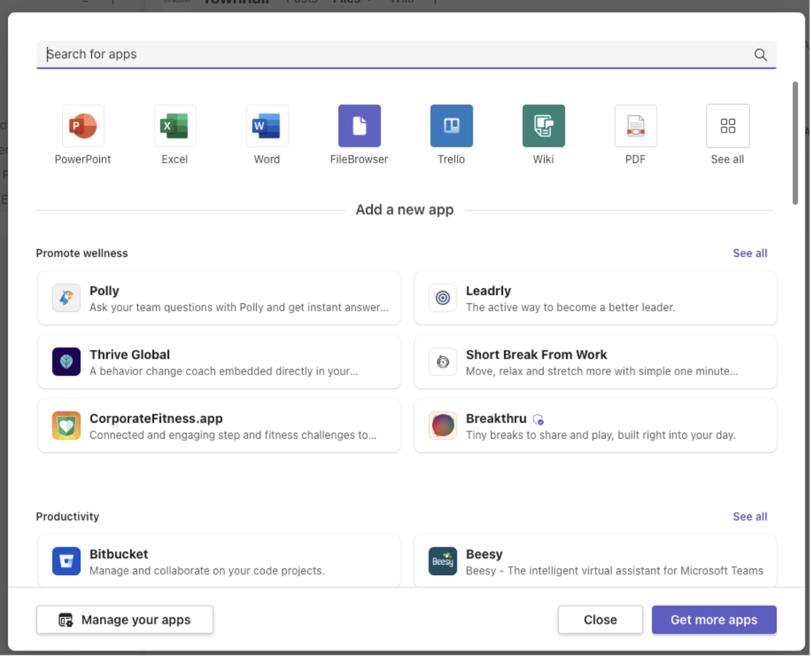This screenshot has height=657, width=812.
Task: Focus the Search for apps field
Action: [x=406, y=55]
